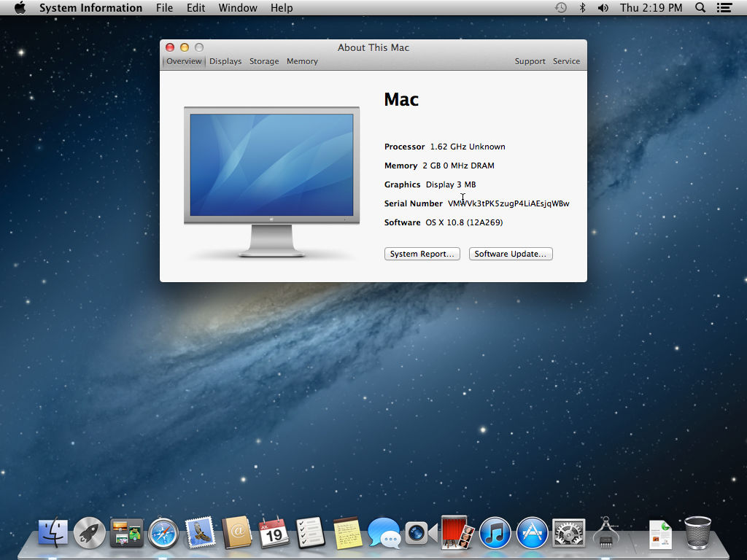This screenshot has width=747, height=560.
Task: Open Mission Control in the dock
Action: pos(126,532)
